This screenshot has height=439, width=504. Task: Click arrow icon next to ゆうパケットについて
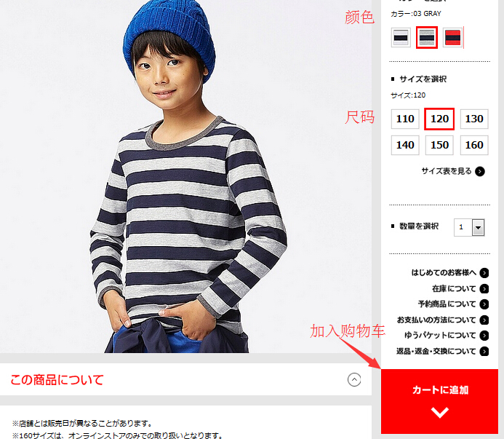(484, 336)
